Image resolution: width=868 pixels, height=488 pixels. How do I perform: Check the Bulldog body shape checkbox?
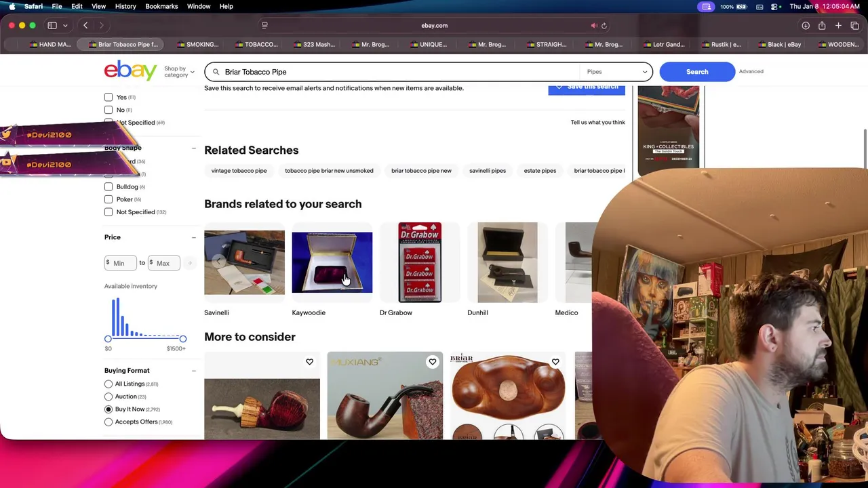(x=108, y=186)
